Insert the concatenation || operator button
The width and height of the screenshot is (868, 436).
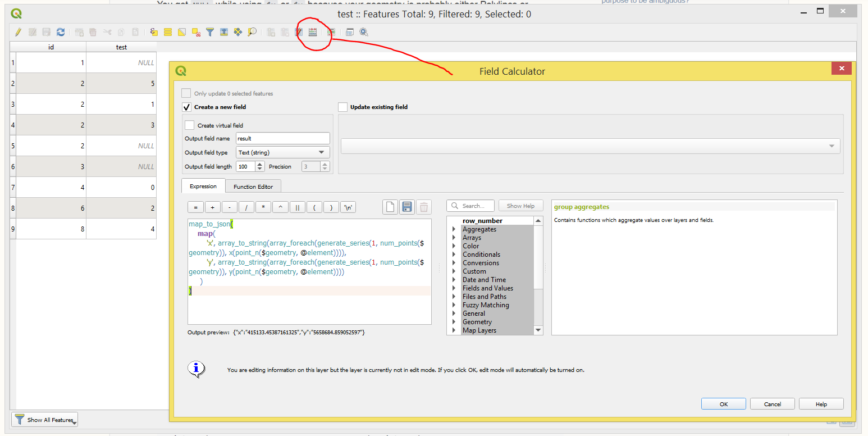point(298,207)
